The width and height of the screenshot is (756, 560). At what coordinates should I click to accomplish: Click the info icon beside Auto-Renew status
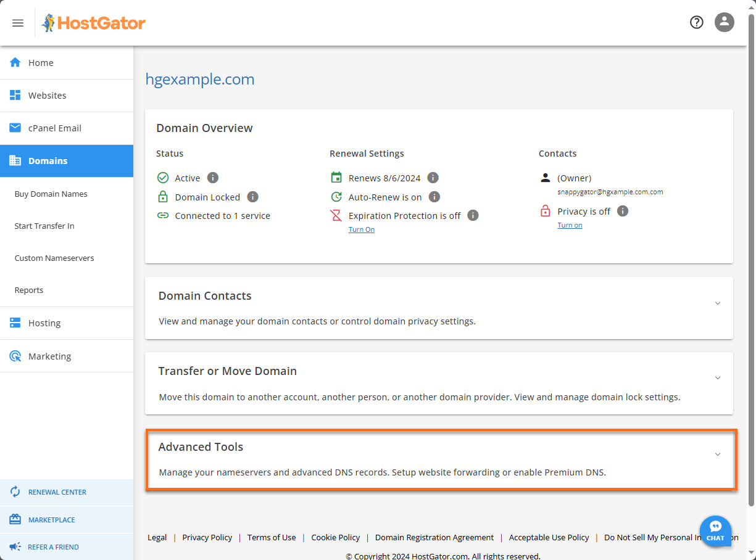[434, 197]
